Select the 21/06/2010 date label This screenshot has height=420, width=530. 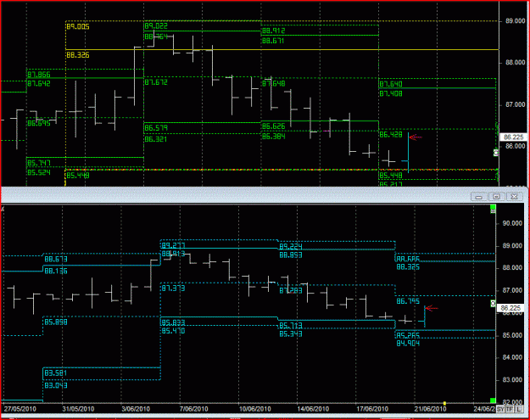coord(430,409)
